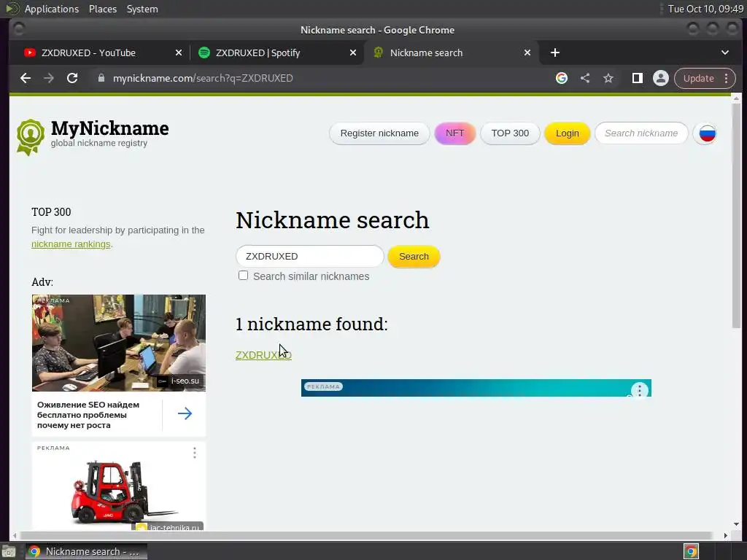Enable Search similar nicknames checkbox
747x560 pixels.
243,275
